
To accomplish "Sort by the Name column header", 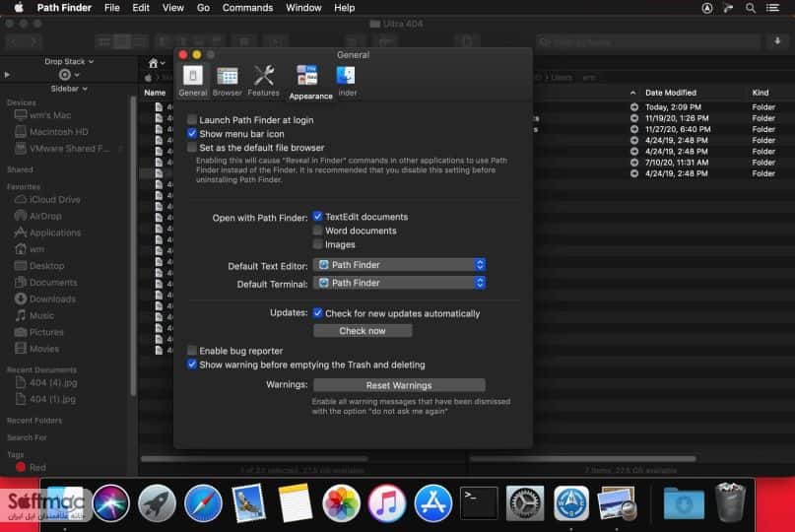I will click(155, 93).
